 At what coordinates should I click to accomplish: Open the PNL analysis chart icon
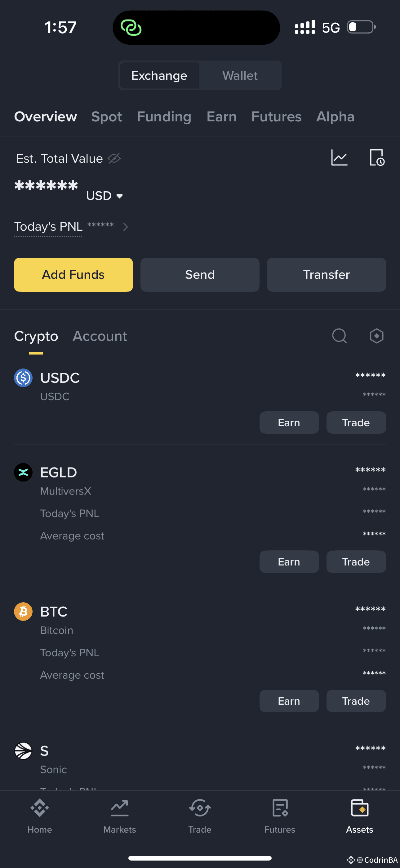pos(340,157)
